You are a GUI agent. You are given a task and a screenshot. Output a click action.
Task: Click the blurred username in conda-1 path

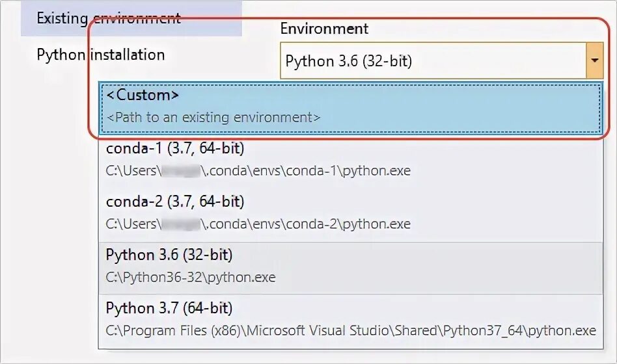pyautogui.click(x=180, y=171)
